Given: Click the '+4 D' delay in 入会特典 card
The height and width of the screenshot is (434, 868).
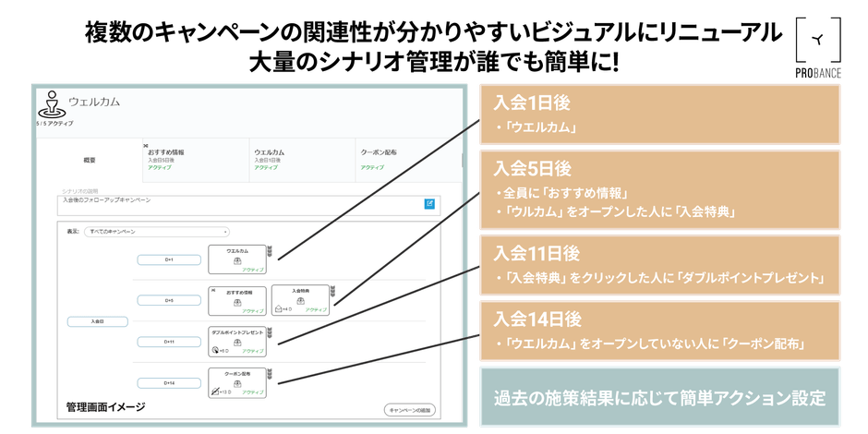Looking at the screenshot, I should tap(287, 309).
